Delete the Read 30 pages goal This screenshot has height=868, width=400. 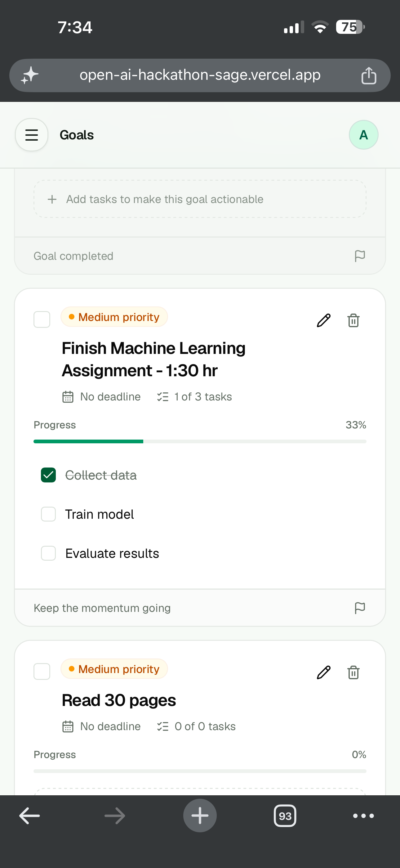353,672
